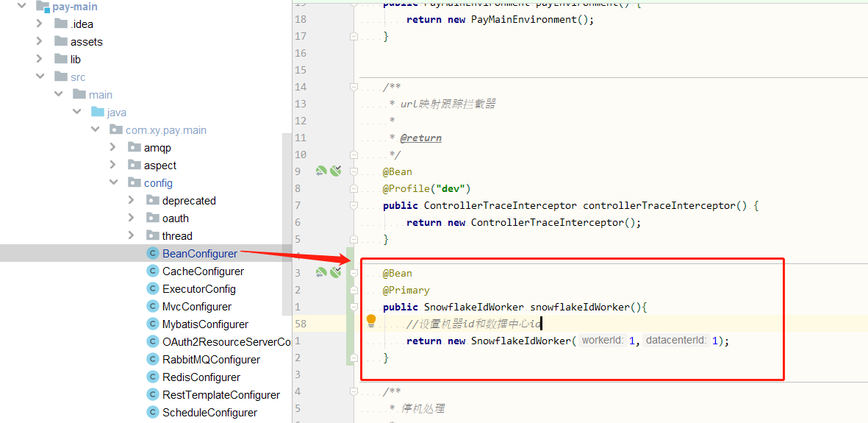Click the .idea folder icon
Image resolution: width=868 pixels, height=423 pixels.
(x=61, y=24)
